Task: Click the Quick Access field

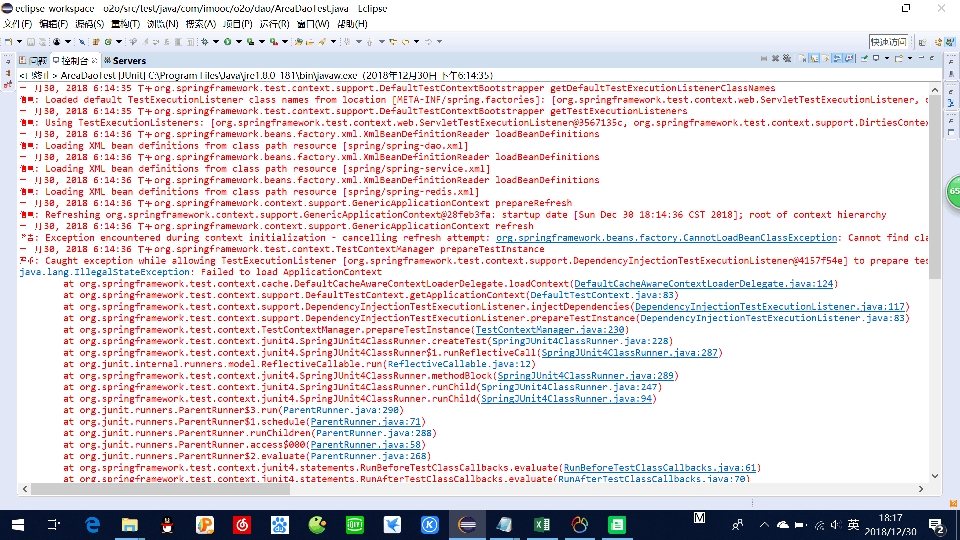Action: 888,42
